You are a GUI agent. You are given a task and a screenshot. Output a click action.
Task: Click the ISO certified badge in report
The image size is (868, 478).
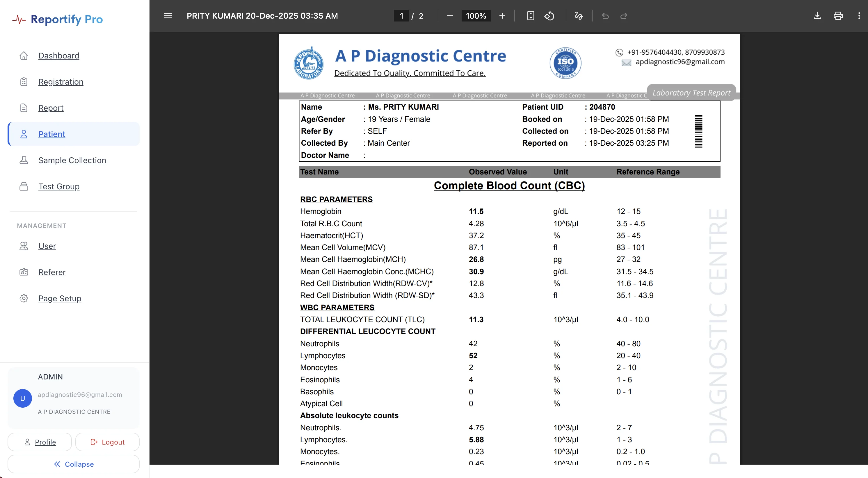click(565, 63)
